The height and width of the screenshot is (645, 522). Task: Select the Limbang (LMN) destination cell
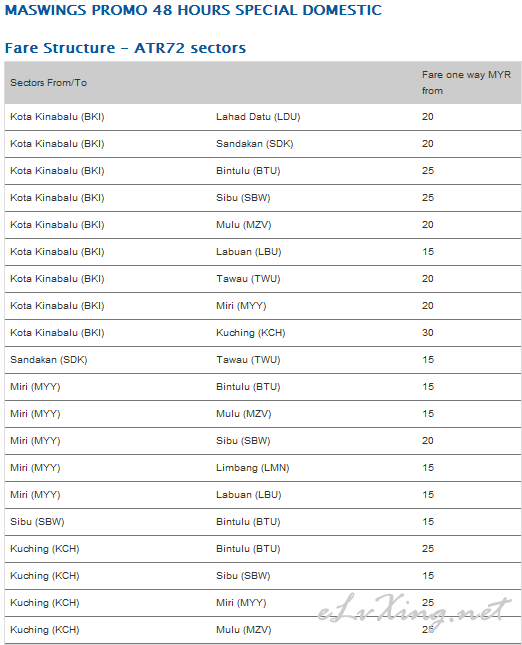click(x=253, y=468)
